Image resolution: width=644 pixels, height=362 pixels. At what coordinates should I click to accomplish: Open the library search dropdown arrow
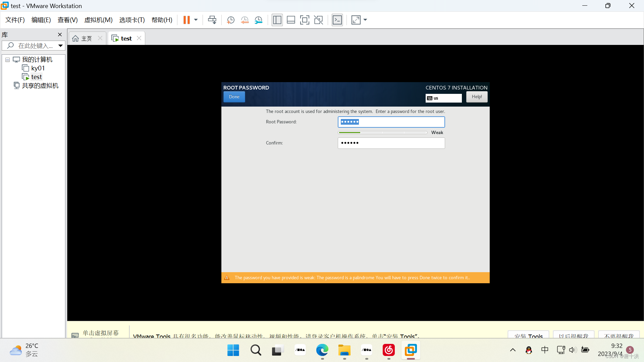click(60, 46)
